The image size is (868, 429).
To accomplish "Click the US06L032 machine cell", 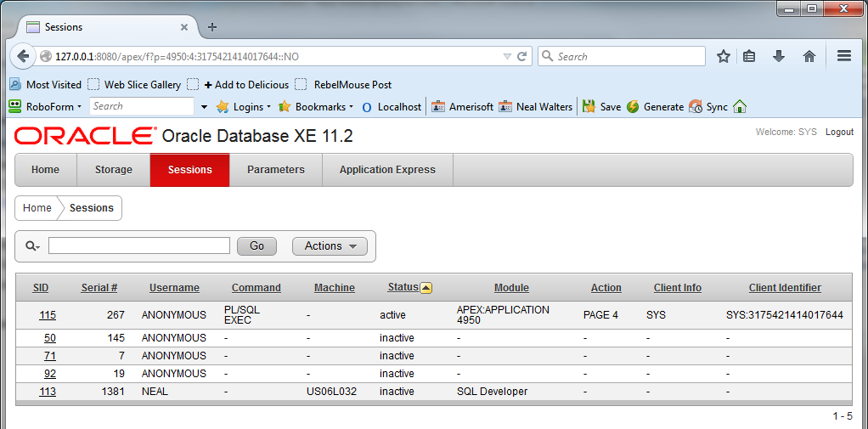I will (x=331, y=392).
